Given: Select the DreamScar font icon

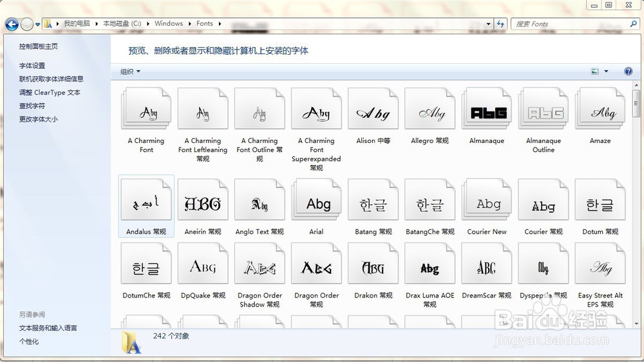Looking at the screenshot, I should tap(486, 263).
